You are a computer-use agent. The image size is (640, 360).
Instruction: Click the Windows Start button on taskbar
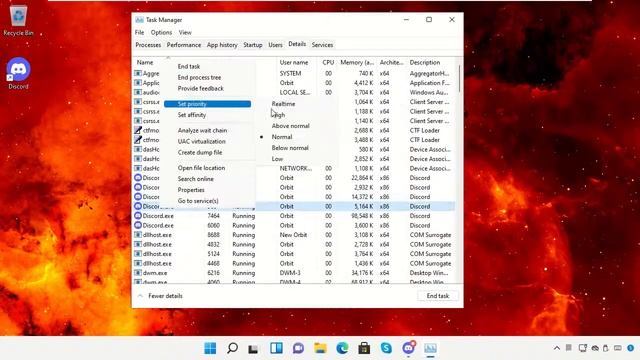(210, 348)
